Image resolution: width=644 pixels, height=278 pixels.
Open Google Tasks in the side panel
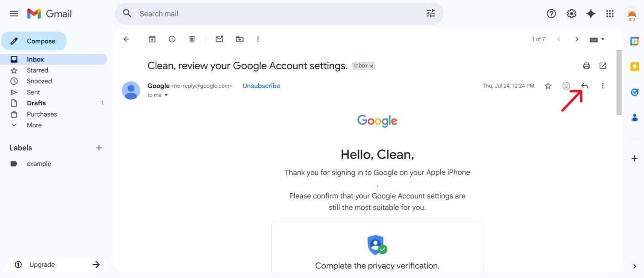pos(634,92)
